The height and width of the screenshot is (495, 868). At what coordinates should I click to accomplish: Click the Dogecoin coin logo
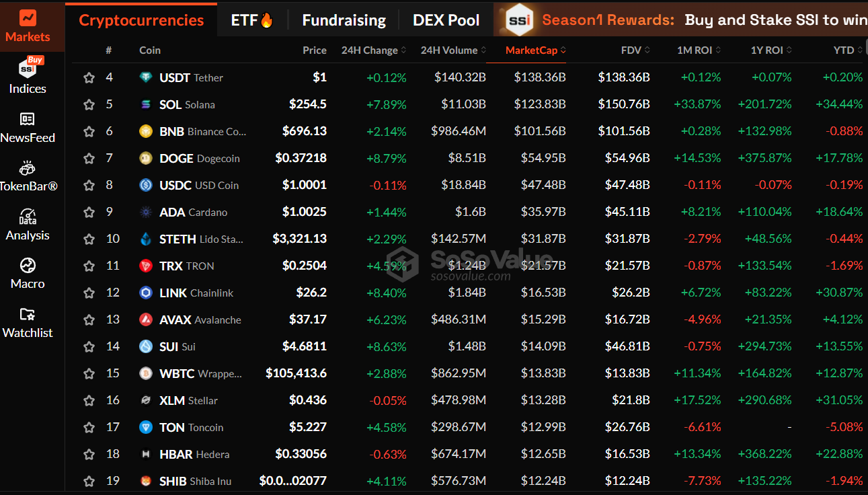[x=146, y=158]
